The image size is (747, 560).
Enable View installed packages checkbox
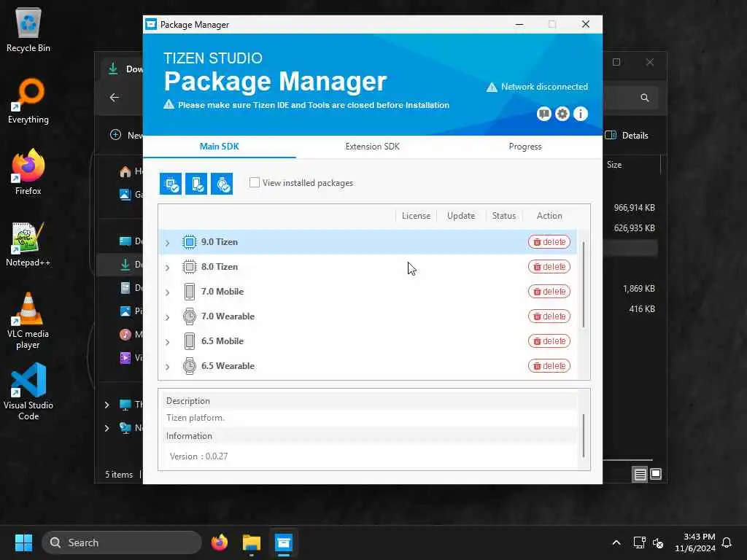tap(255, 182)
